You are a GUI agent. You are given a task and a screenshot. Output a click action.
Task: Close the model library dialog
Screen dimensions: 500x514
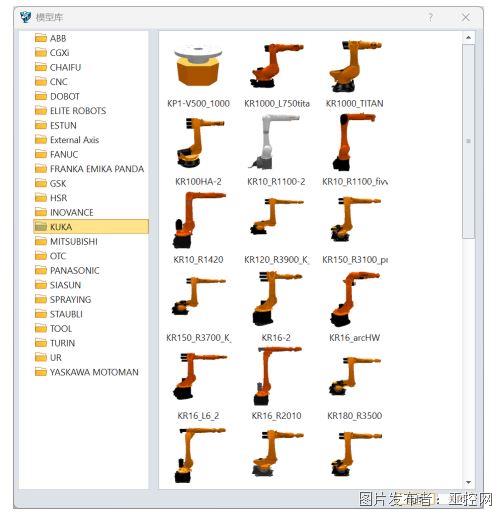pyautogui.click(x=466, y=17)
